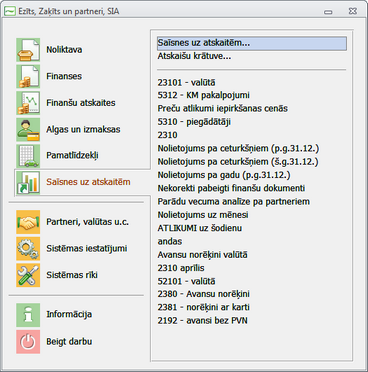Open 2192 - avansi bez PVN report
368x372 pixels.
202,321
